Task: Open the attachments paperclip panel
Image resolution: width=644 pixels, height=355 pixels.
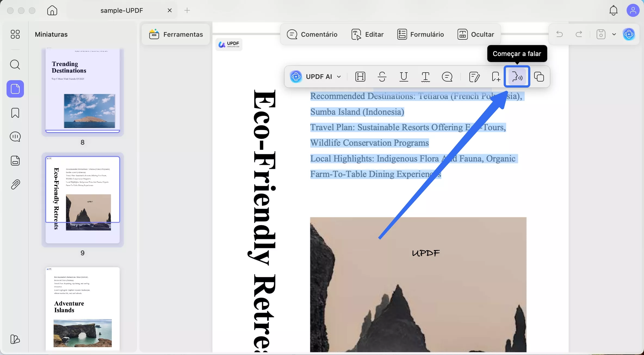Action: tap(15, 185)
